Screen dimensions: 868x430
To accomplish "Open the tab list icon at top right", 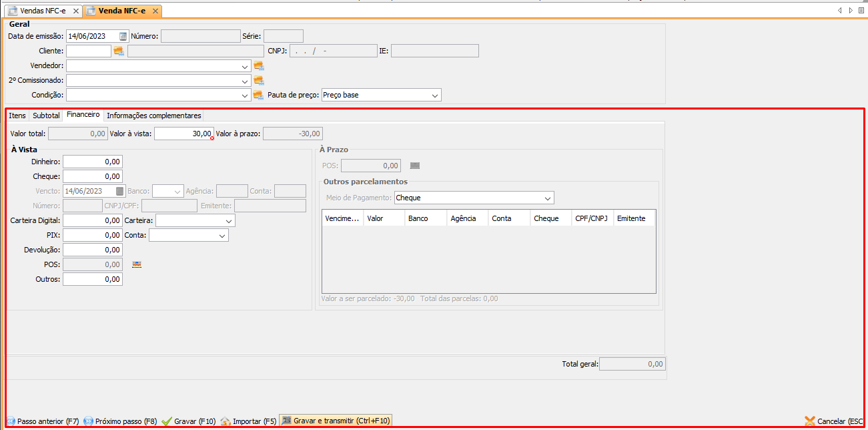I will pos(861,11).
